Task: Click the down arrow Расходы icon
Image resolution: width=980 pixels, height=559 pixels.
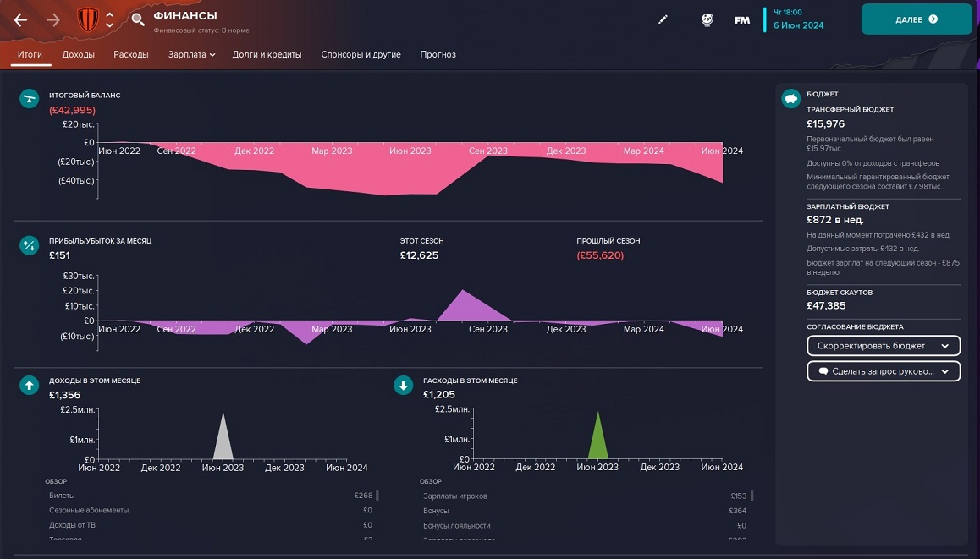Action: point(404,386)
